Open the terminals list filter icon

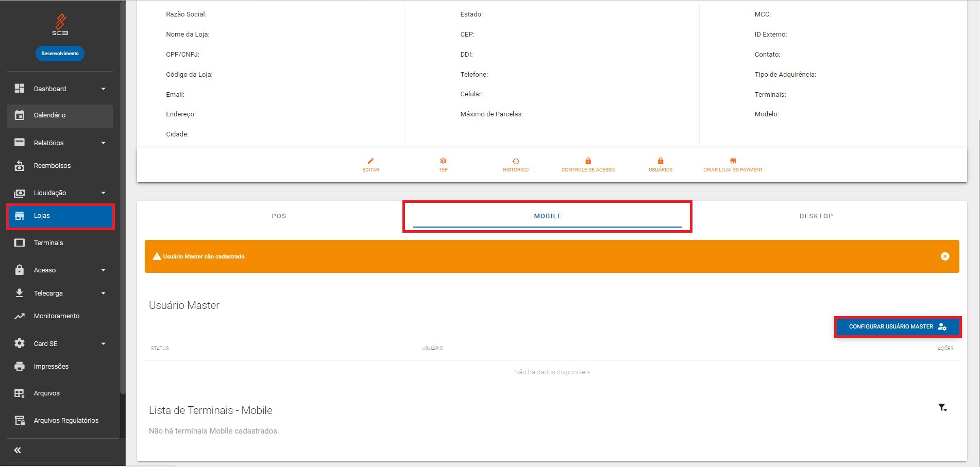[942, 408]
